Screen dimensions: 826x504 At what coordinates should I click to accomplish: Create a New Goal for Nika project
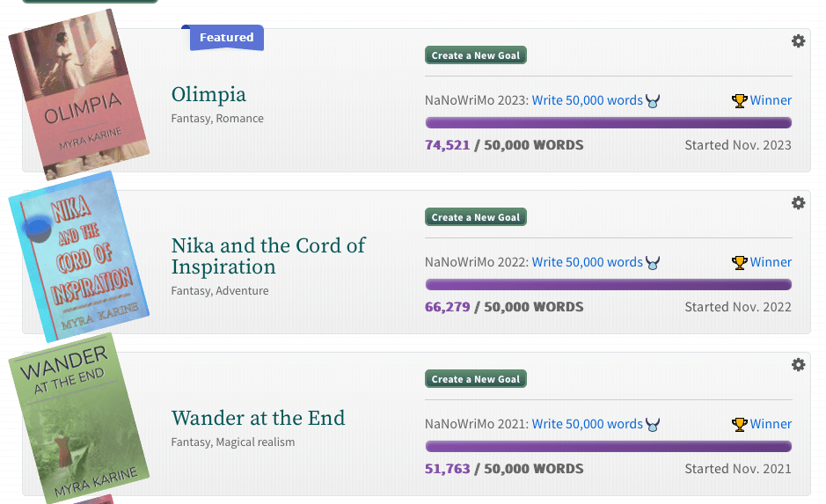(475, 217)
